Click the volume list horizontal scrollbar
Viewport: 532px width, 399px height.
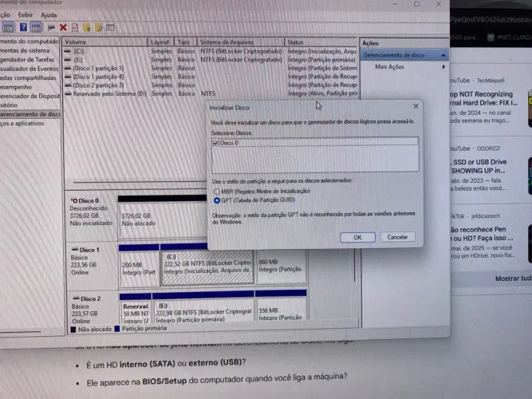click(x=139, y=183)
